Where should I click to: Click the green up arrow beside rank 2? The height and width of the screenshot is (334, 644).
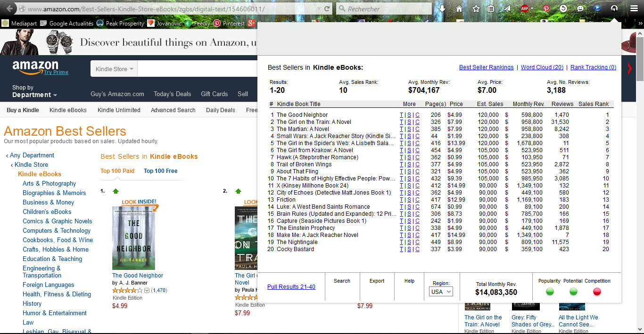238,191
